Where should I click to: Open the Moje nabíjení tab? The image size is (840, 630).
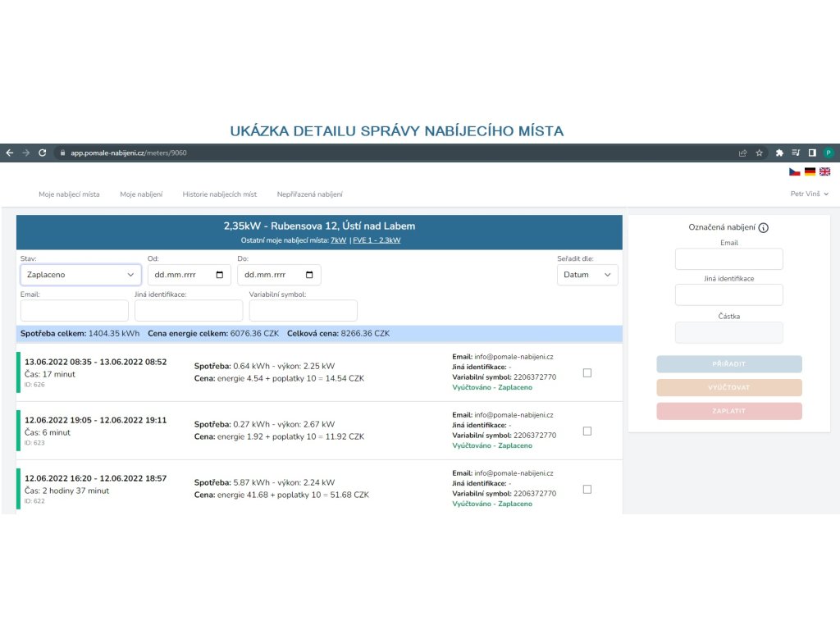[x=141, y=194]
